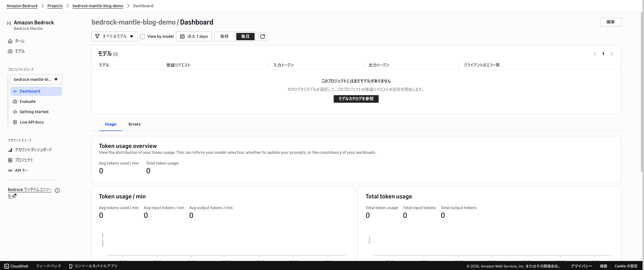The width and height of the screenshot is (644, 270).
Task: Open the info icon beside Bedrock ランタイムコンソール
Action: point(57,191)
